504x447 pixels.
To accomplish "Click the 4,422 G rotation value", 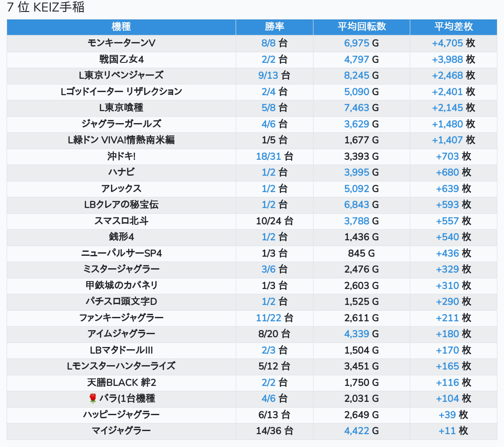I will pos(362,431).
